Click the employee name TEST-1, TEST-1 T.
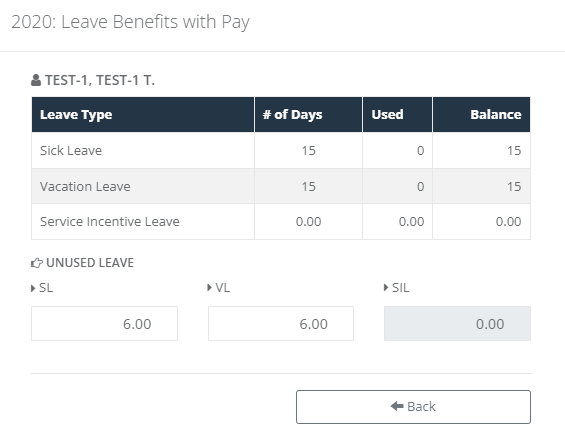 coord(100,80)
